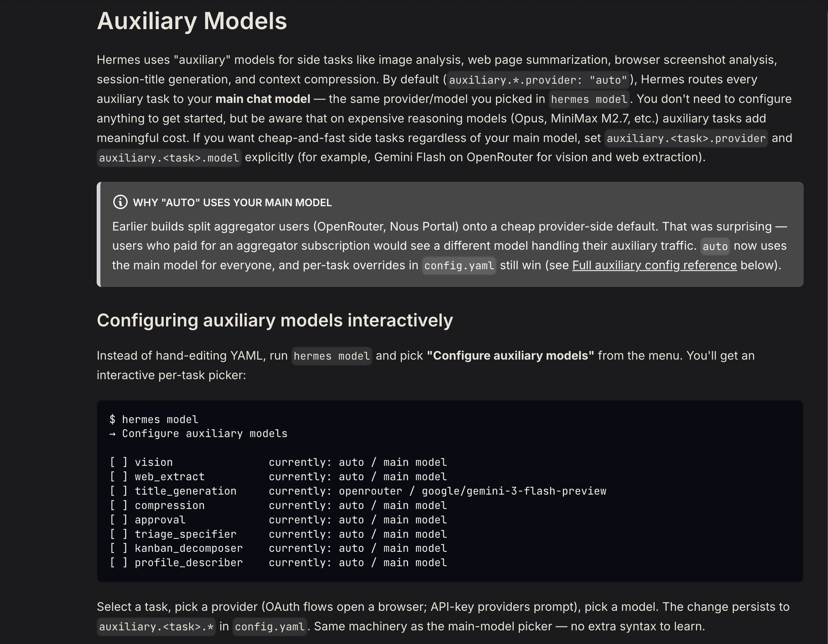Select the triage_specifier checkbox
The height and width of the screenshot is (644, 828).
point(119,534)
